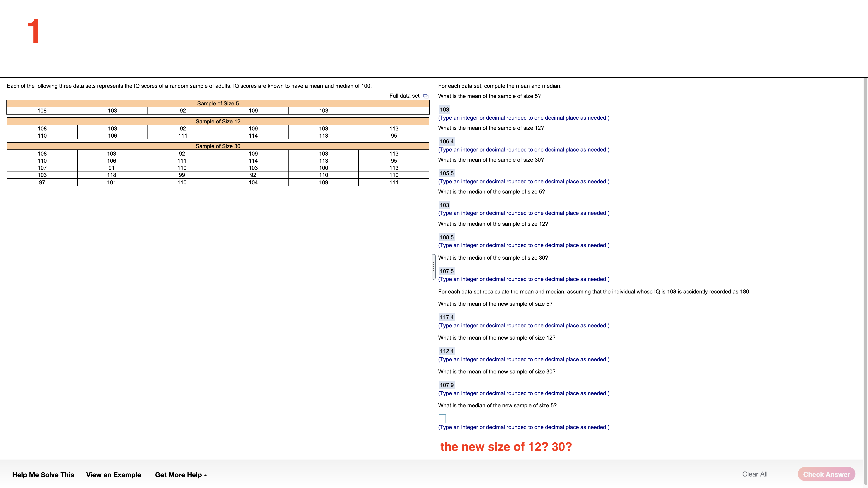The width and height of the screenshot is (868, 488).
Task: Click the median of size 30 answer showing 107.5
Action: click(447, 271)
